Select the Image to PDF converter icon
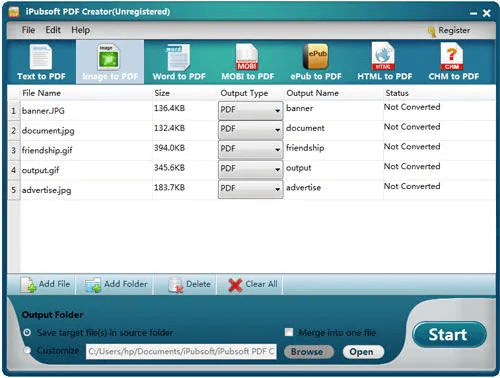The height and width of the screenshot is (378, 500). (x=110, y=62)
